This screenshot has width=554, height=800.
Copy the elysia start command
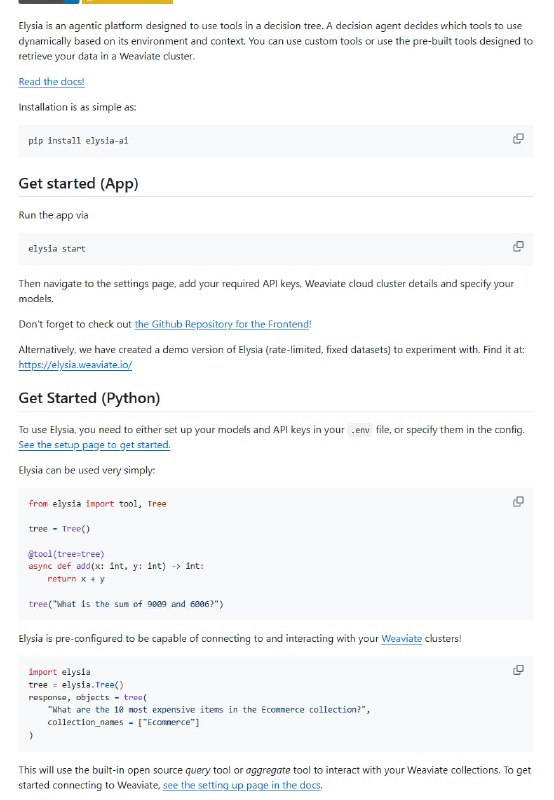(518, 247)
